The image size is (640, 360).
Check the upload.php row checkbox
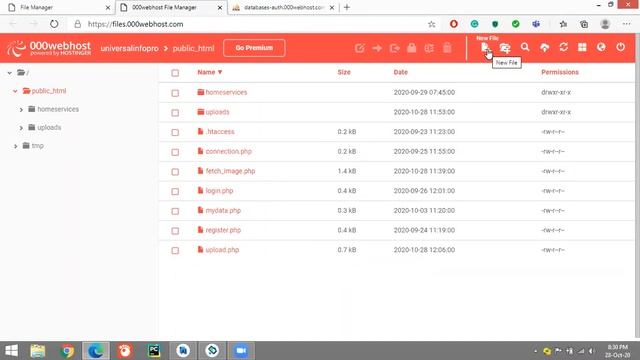(x=175, y=251)
